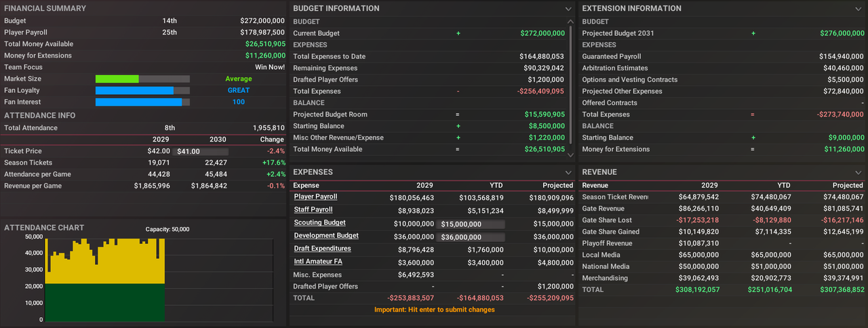This screenshot has width=868, height=328.
Task: Click the ATTENDANCE INFO header
Action: point(40,115)
